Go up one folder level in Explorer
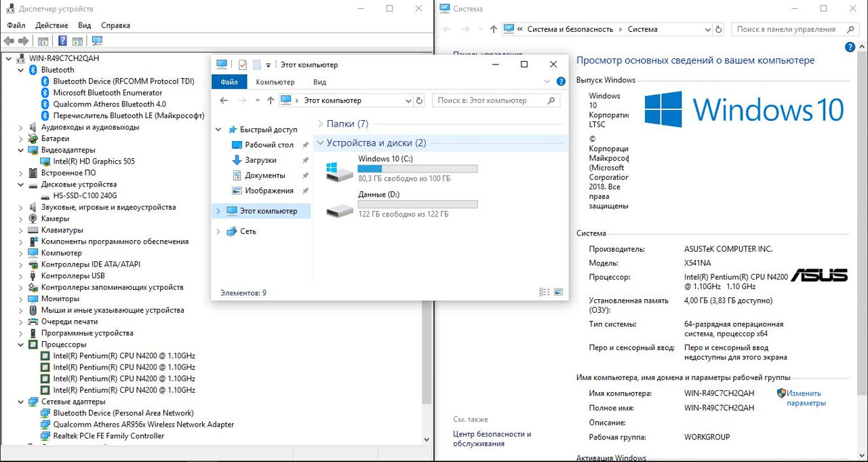This screenshot has height=462, width=868. tap(271, 100)
